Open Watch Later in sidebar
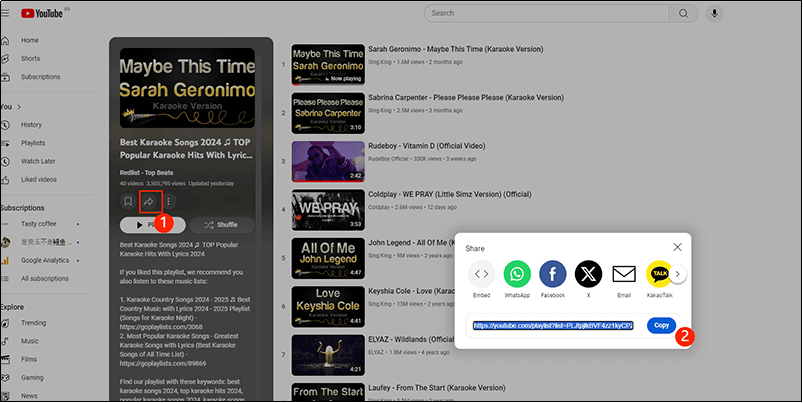The image size is (803, 403). pyautogui.click(x=38, y=161)
